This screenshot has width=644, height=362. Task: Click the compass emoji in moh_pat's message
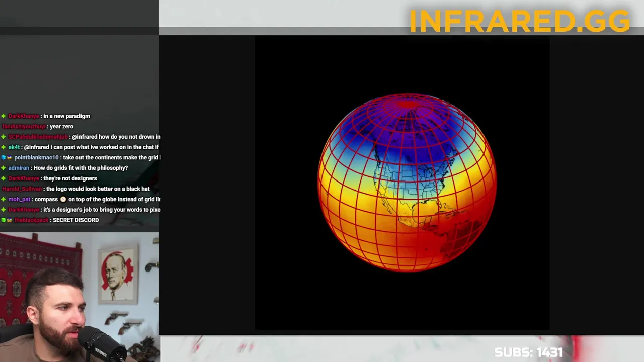click(x=63, y=200)
